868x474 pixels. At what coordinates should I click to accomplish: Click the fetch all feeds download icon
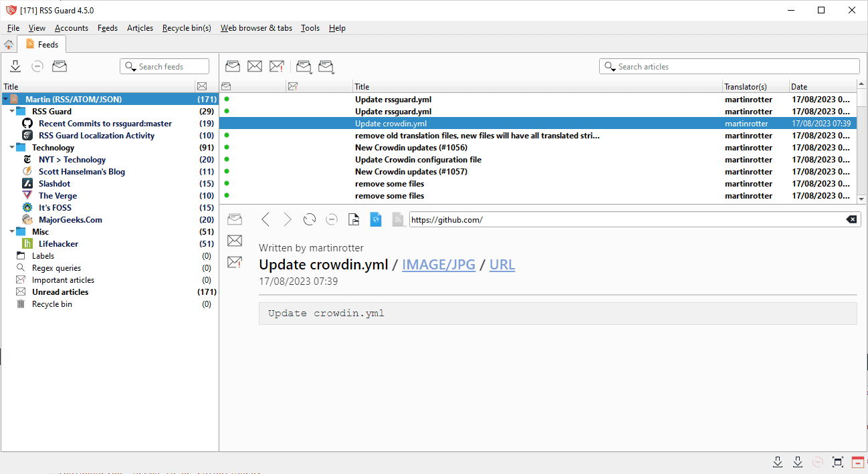coord(15,66)
